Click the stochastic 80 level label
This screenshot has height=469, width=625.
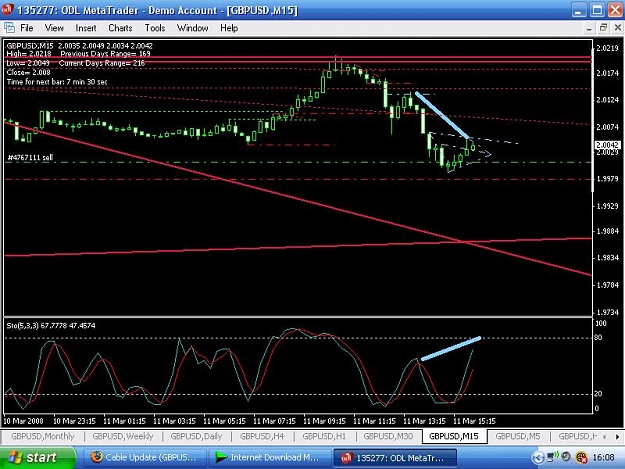[x=598, y=338]
